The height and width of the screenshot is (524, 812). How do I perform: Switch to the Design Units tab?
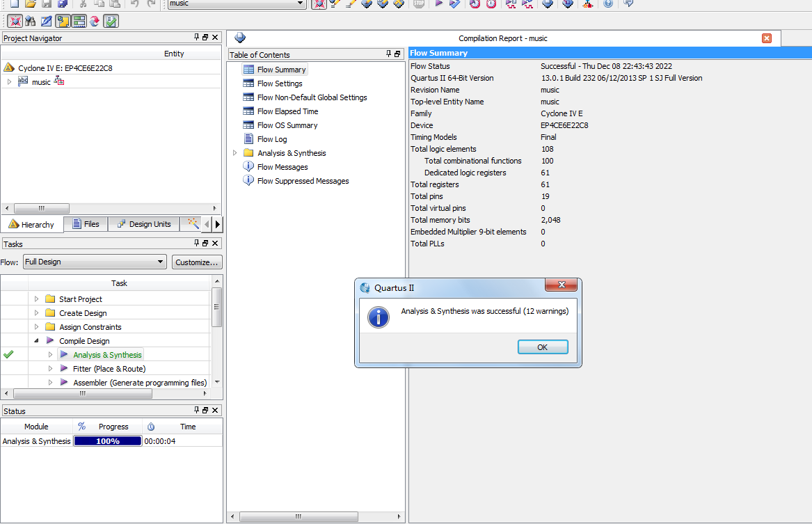(x=143, y=224)
